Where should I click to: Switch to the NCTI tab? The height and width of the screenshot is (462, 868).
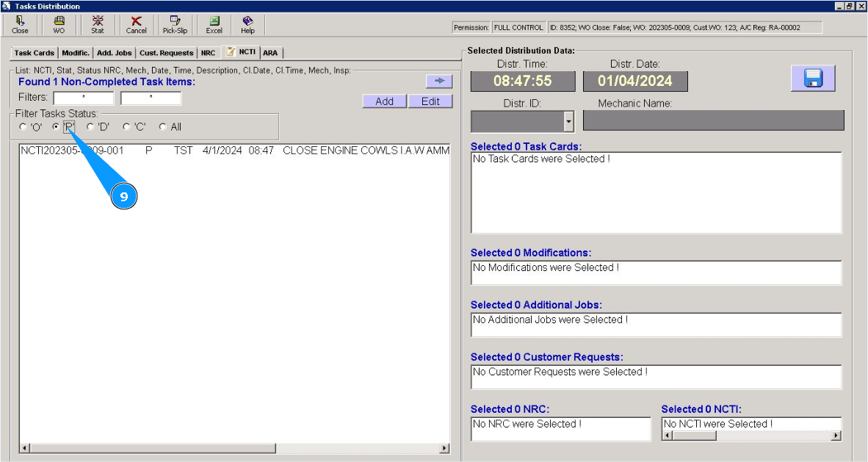tap(241, 51)
